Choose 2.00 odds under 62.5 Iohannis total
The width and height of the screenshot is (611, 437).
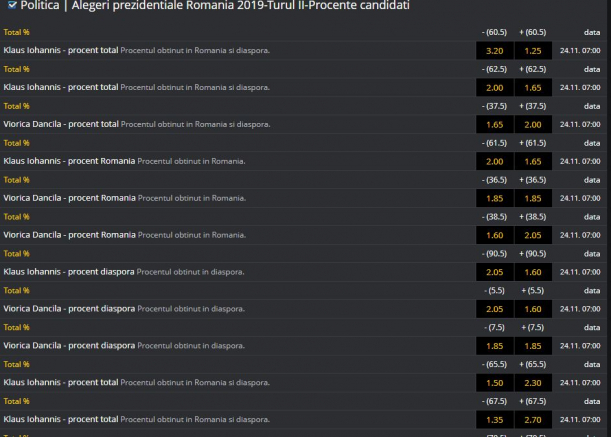click(x=494, y=88)
